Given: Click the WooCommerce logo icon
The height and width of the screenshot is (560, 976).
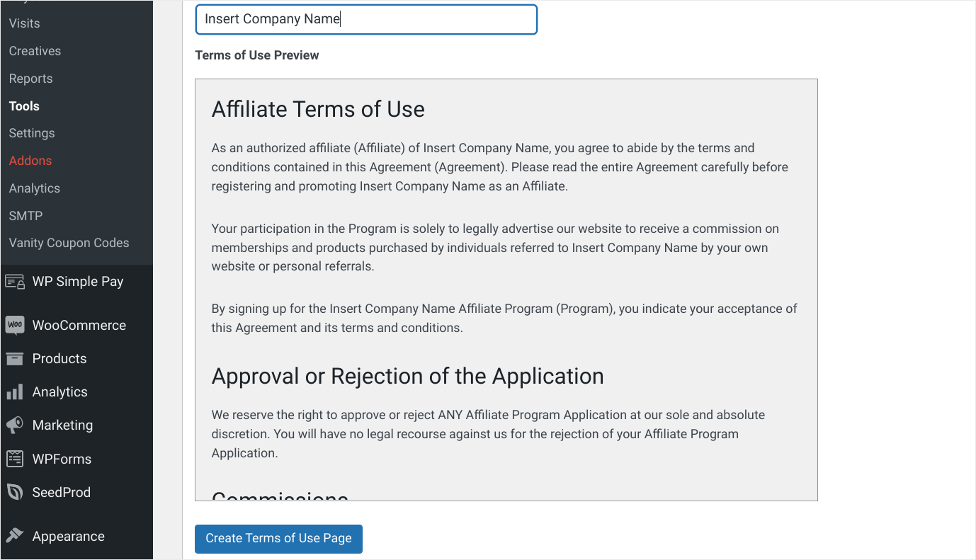Looking at the screenshot, I should point(15,326).
